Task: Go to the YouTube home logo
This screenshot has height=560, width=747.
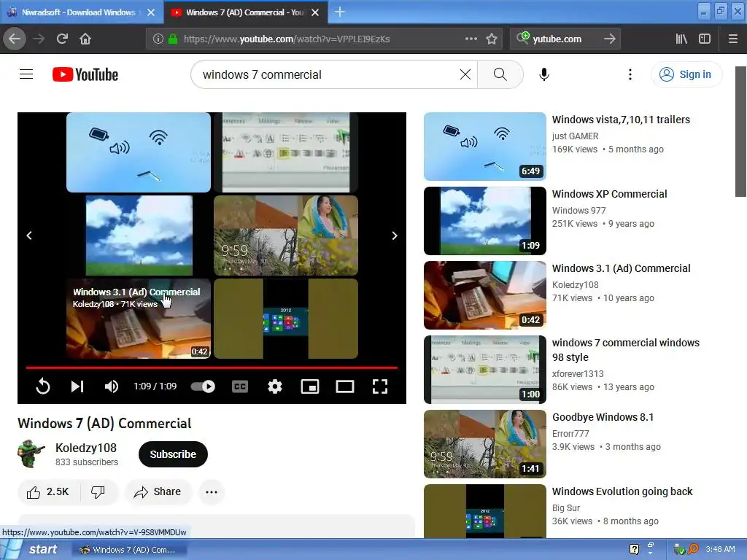Action: click(85, 74)
